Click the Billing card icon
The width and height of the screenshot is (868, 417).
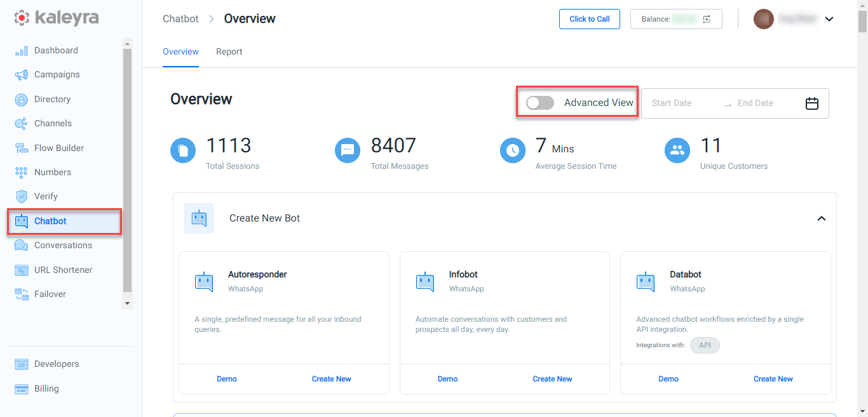[22, 389]
